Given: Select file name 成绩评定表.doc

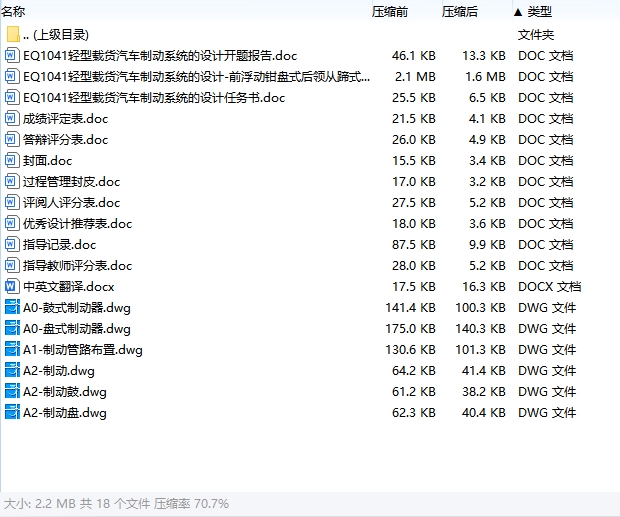Looking at the screenshot, I should [x=65, y=119].
